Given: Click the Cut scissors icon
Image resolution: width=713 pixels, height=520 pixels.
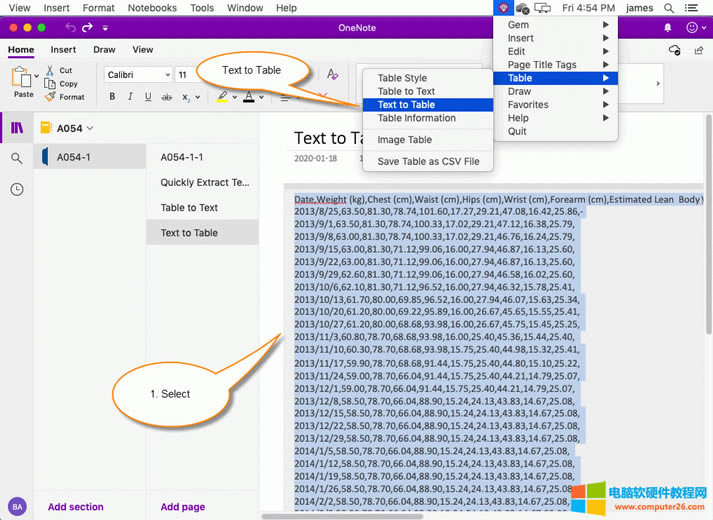Looking at the screenshot, I should (x=50, y=70).
